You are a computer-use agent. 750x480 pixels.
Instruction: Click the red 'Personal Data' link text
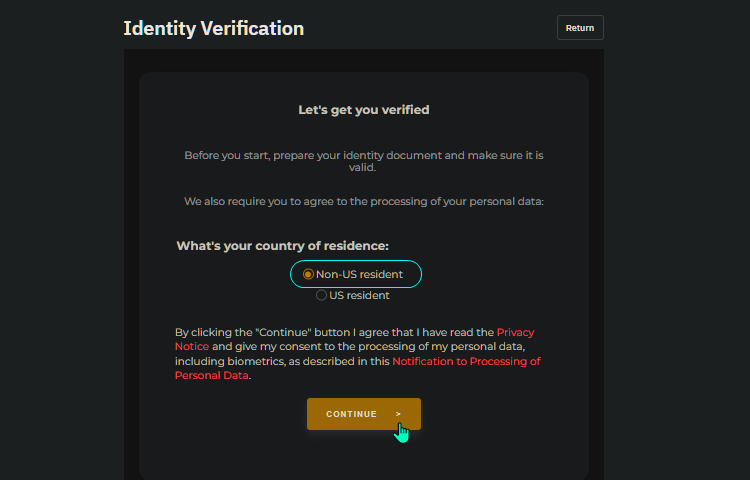tap(211, 376)
